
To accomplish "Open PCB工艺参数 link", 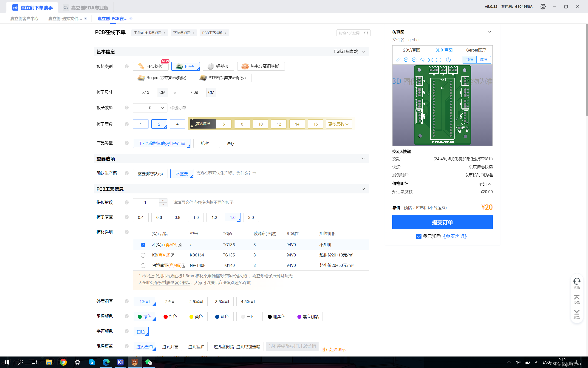I will click(214, 33).
